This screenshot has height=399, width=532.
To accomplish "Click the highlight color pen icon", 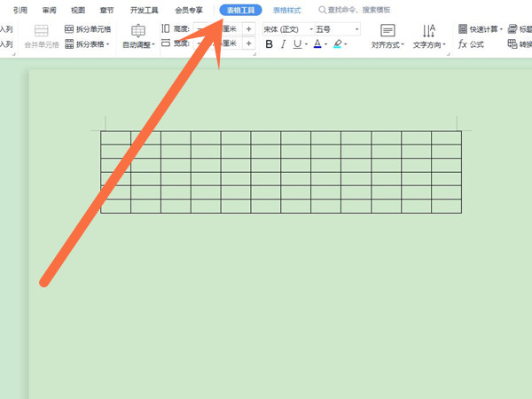I will pos(337,44).
